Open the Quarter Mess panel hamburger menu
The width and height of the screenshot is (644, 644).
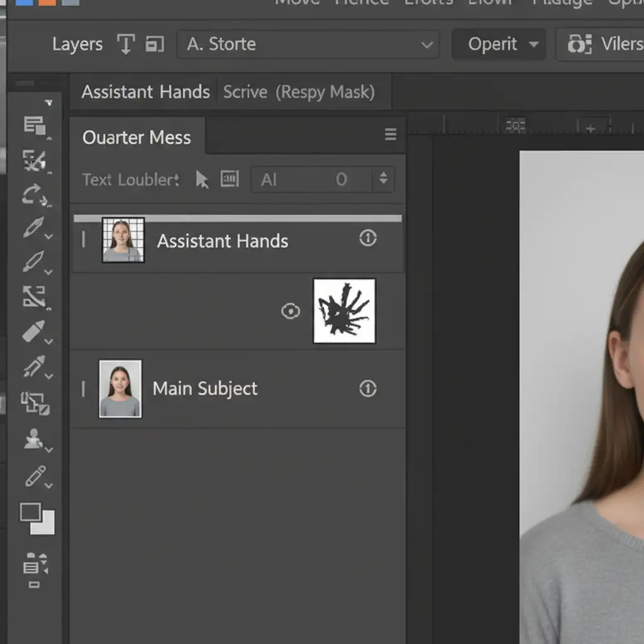coord(391,135)
